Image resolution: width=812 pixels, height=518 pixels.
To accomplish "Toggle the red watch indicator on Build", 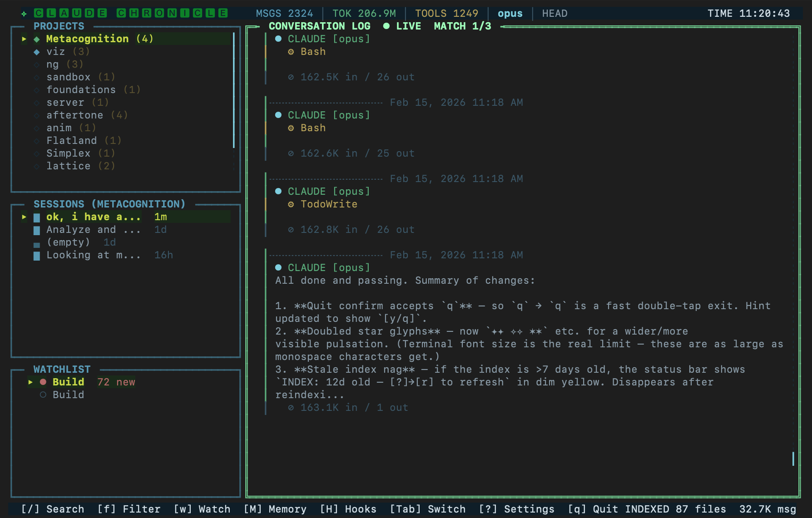I will 44,382.
